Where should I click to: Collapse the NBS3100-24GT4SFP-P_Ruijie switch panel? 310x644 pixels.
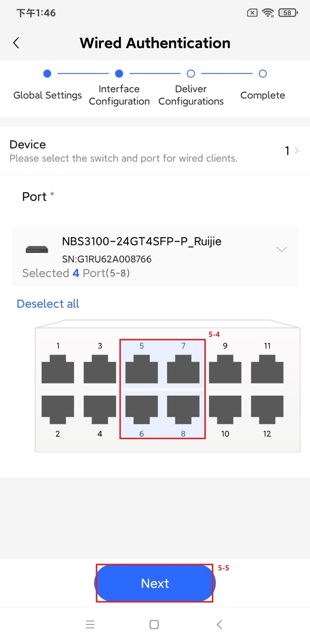(x=281, y=249)
